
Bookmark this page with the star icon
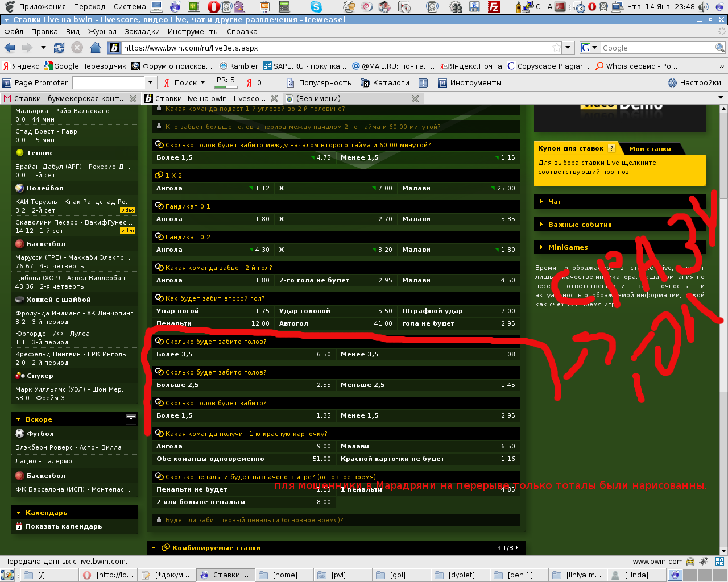click(557, 48)
